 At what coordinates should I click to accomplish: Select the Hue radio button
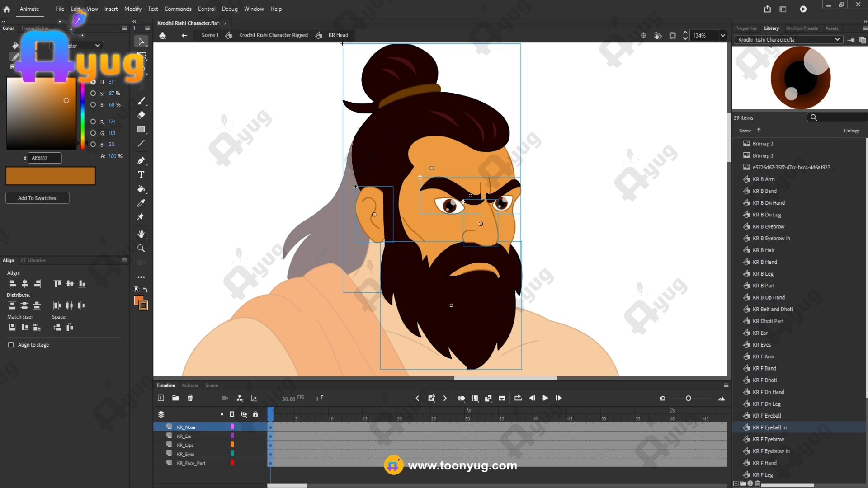pos(93,82)
